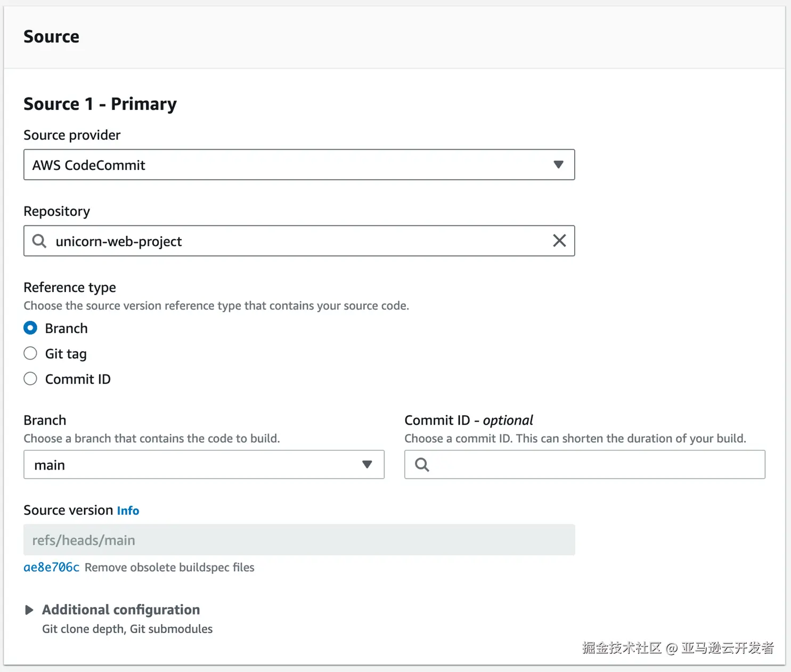
Task: Click the AWS CodeCommit selected provider value
Action: [89, 165]
